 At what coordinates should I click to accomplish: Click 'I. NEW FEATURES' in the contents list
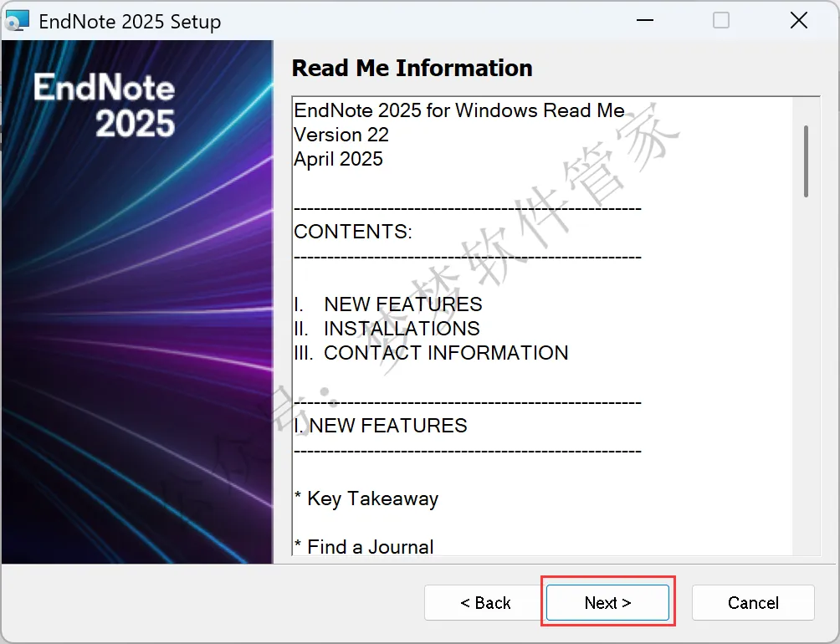388,304
